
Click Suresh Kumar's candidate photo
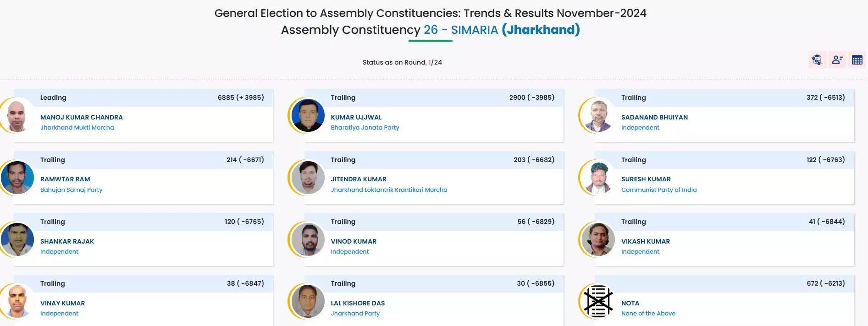coord(598,178)
